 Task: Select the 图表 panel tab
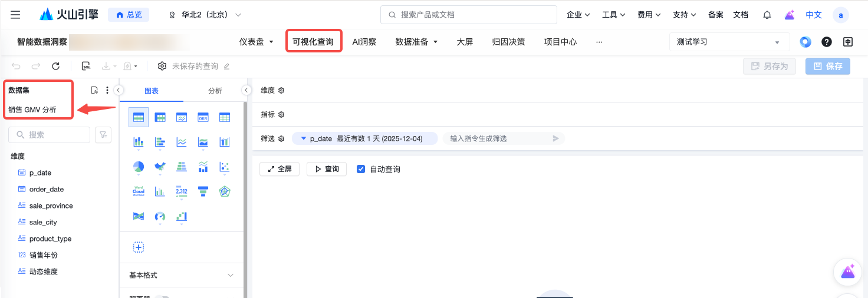tap(152, 91)
